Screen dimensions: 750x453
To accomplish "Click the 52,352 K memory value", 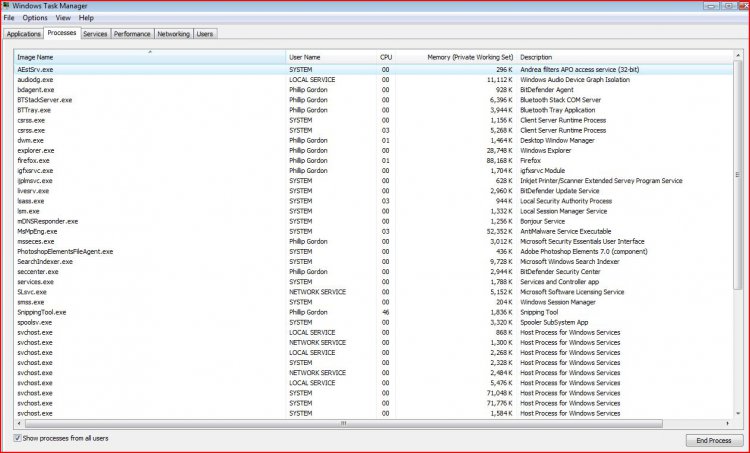I will 500,231.
